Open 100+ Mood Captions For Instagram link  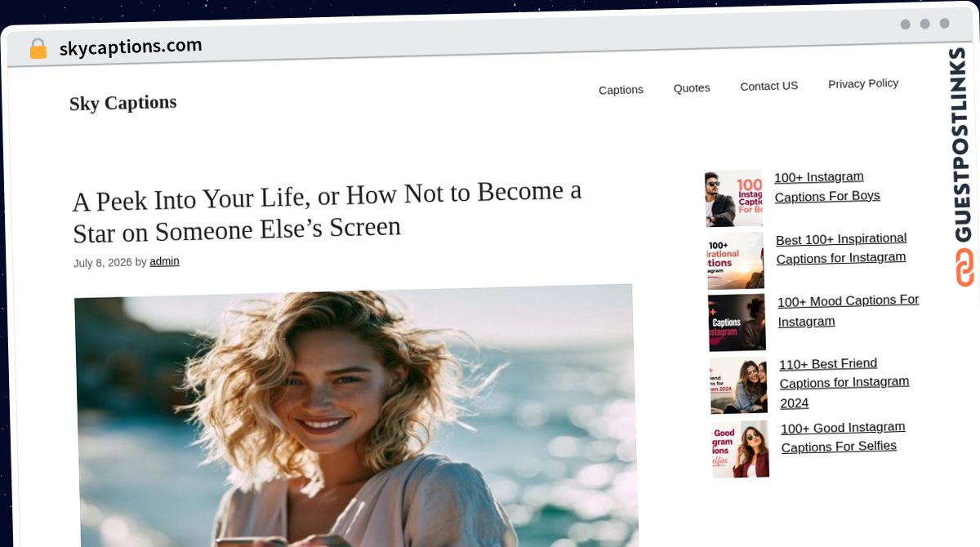point(848,310)
